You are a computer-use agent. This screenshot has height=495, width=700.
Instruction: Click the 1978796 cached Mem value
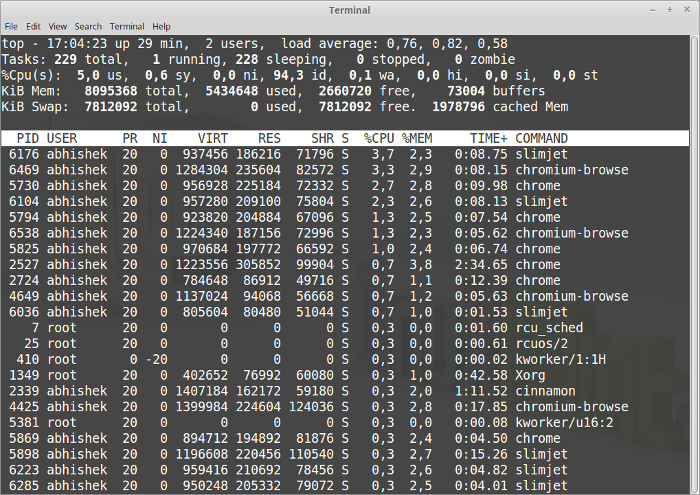[x=458, y=107]
